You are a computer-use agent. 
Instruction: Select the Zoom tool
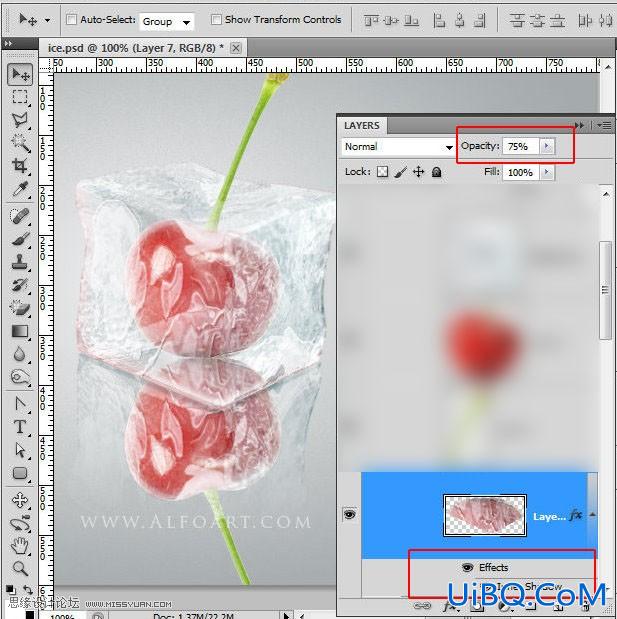pos(20,568)
